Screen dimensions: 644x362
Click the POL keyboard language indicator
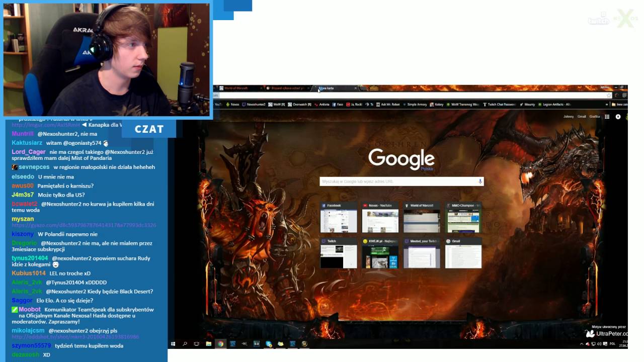point(612,344)
